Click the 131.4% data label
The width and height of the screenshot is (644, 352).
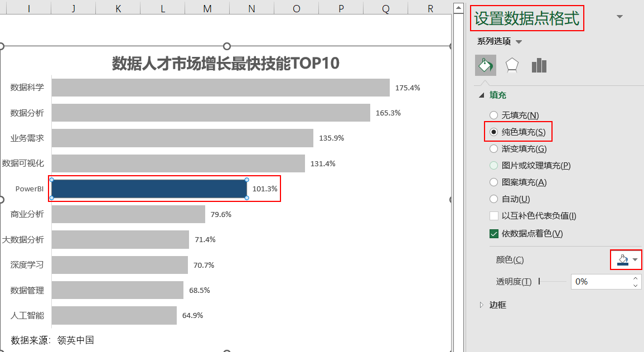coord(323,164)
